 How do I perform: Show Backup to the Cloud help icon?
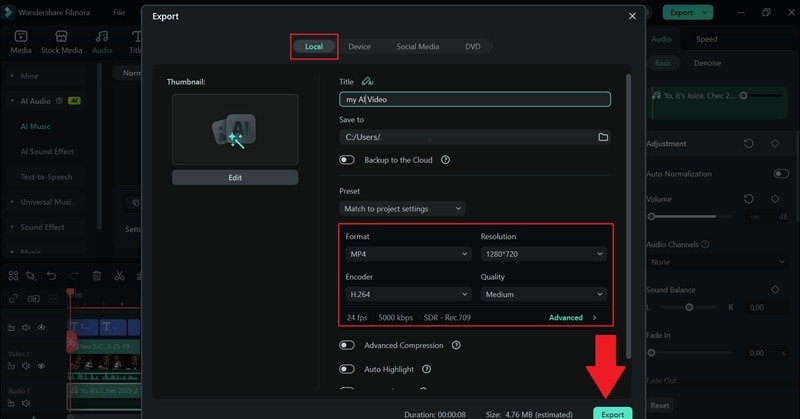445,160
